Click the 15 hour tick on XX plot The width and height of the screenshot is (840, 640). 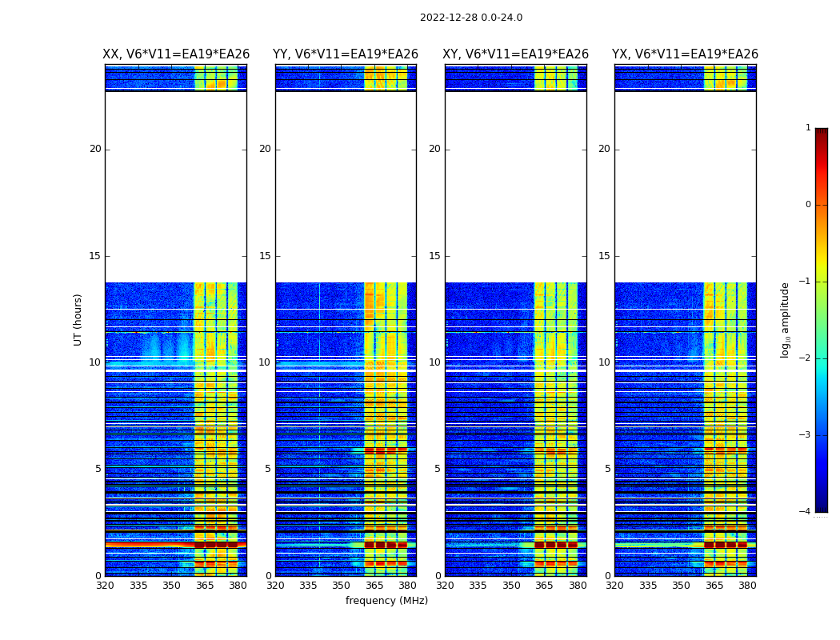[95, 256]
